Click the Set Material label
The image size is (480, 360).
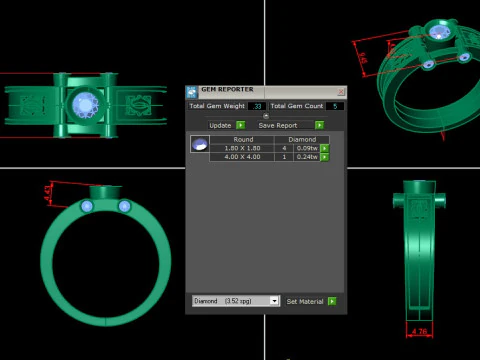[x=305, y=302]
